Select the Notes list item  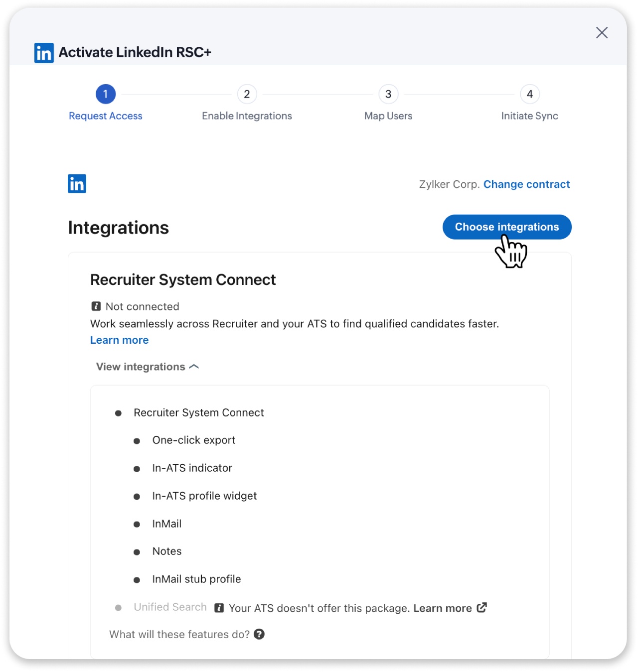(167, 551)
